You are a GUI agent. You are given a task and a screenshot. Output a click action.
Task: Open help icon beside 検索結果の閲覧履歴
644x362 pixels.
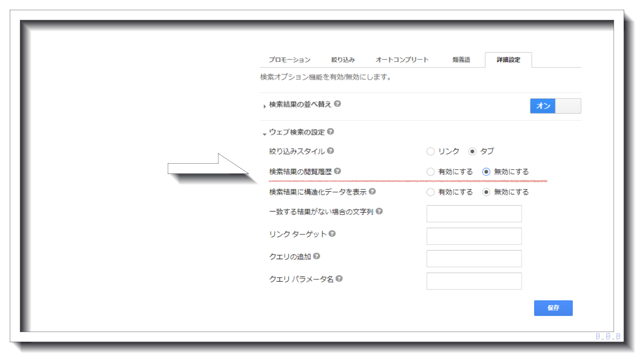point(337,171)
